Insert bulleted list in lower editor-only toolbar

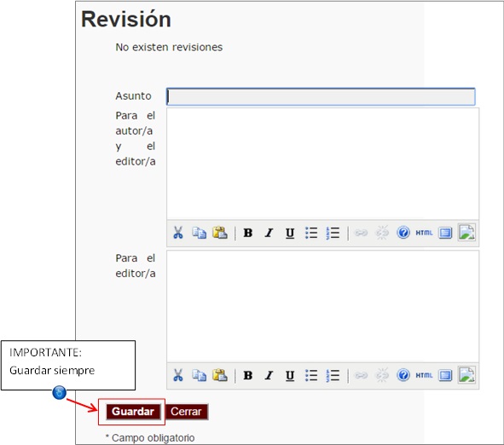(311, 375)
